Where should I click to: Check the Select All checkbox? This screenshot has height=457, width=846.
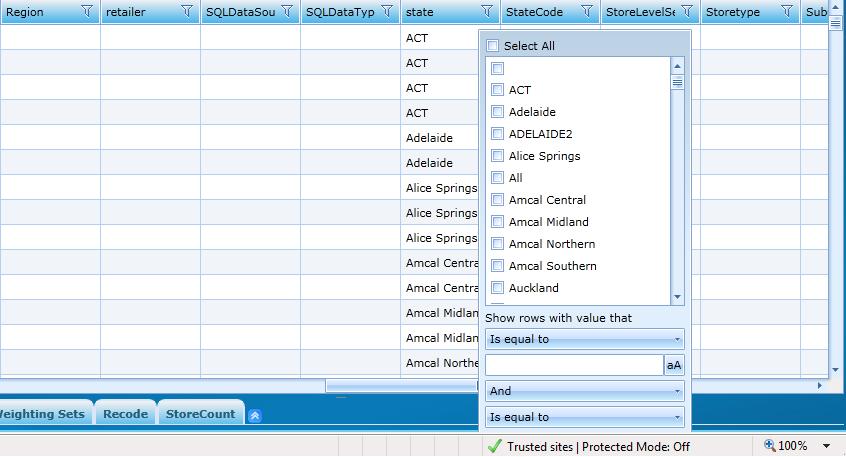click(x=493, y=46)
